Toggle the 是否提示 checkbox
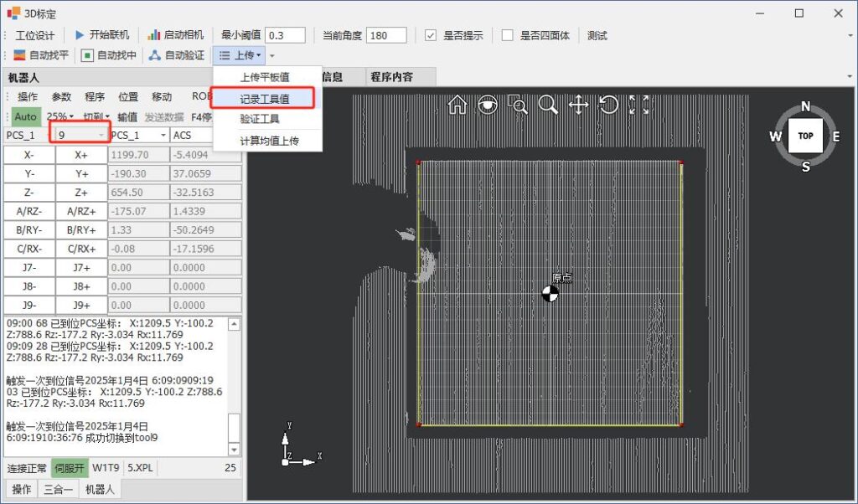Screen dimensions: 858x504 (431, 35)
